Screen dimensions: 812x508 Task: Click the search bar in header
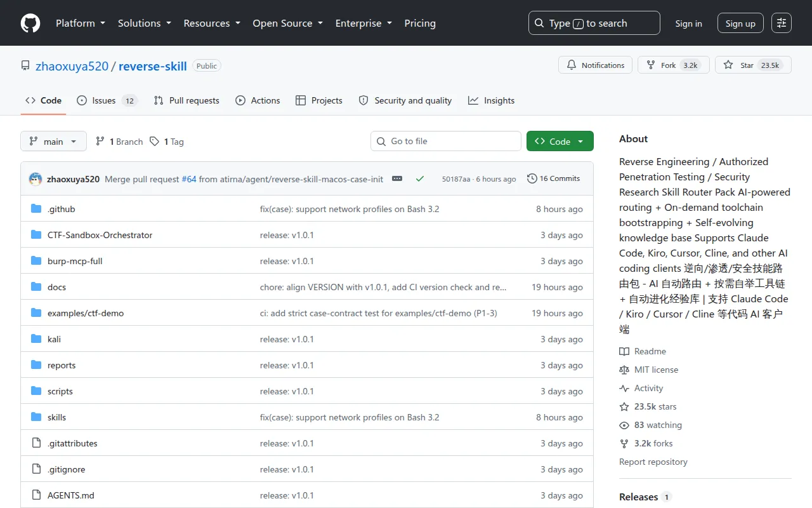(x=594, y=23)
